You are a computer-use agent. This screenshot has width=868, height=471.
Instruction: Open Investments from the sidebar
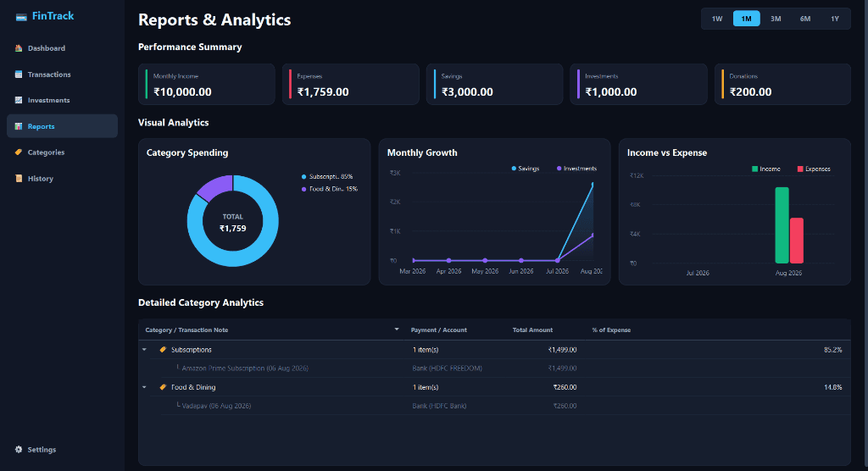62,100
